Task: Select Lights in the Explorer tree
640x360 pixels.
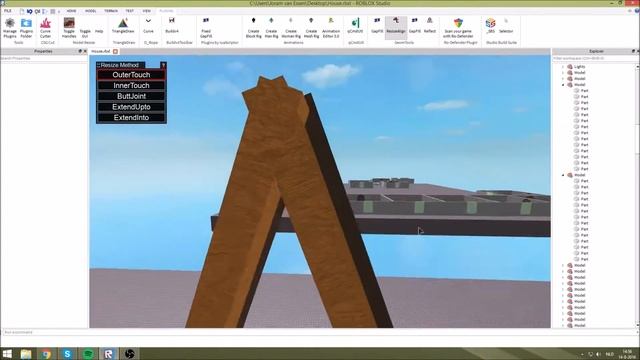Action: click(x=580, y=67)
